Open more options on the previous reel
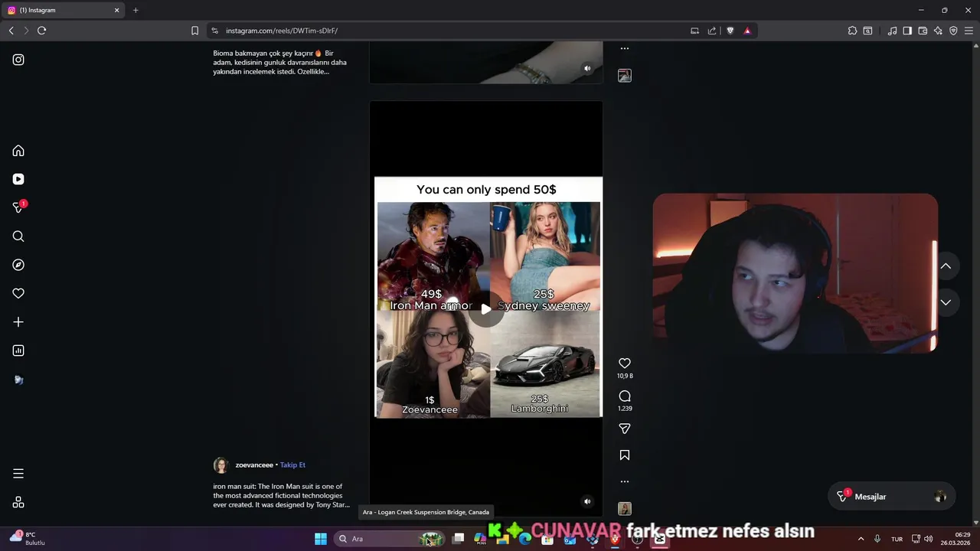Image resolution: width=980 pixels, height=551 pixels. click(625, 48)
